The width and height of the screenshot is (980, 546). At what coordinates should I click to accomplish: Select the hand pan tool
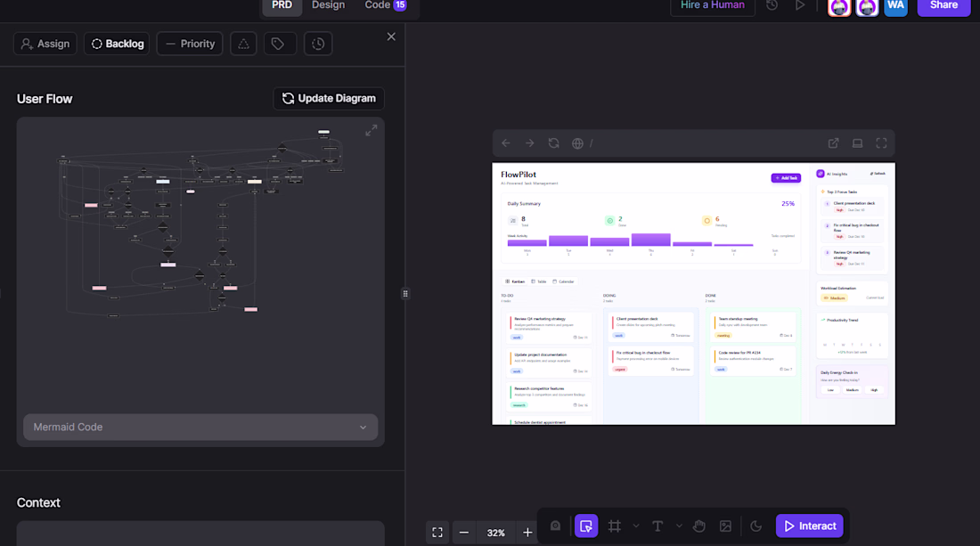(699, 526)
